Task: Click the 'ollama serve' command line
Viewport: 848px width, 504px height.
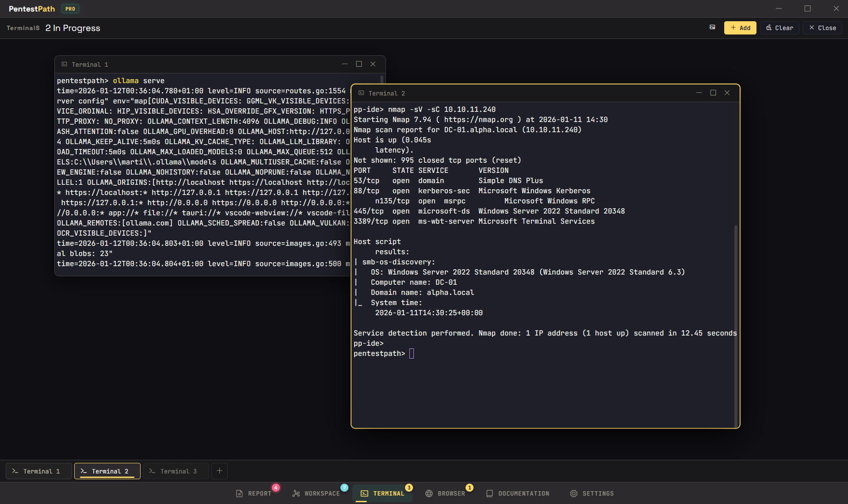Action: pyautogui.click(x=138, y=81)
